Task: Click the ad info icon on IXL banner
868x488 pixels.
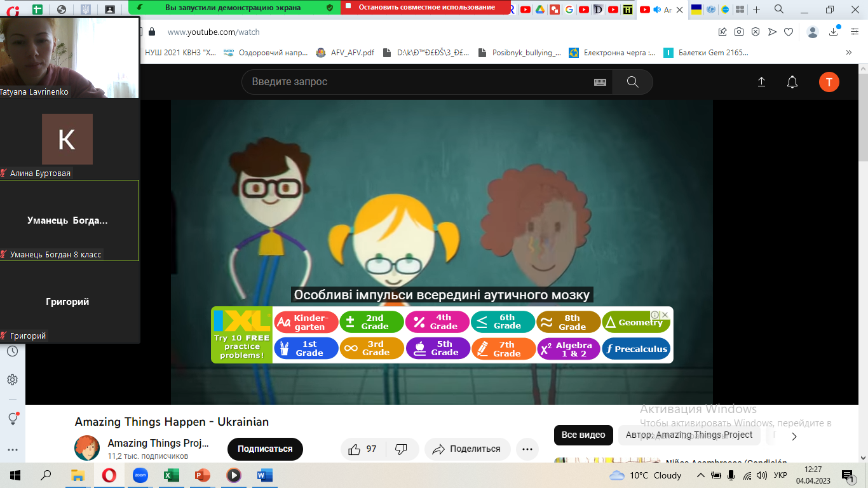Action: [655, 315]
